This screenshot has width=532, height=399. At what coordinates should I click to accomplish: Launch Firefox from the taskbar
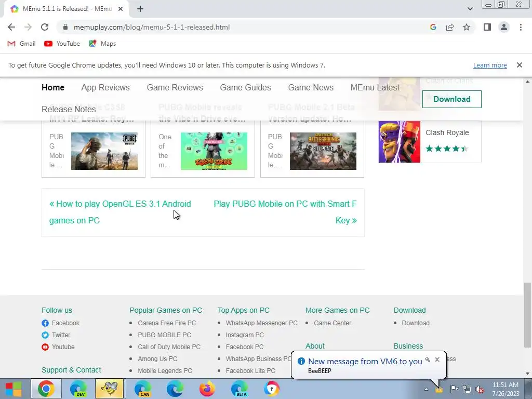[x=207, y=389]
